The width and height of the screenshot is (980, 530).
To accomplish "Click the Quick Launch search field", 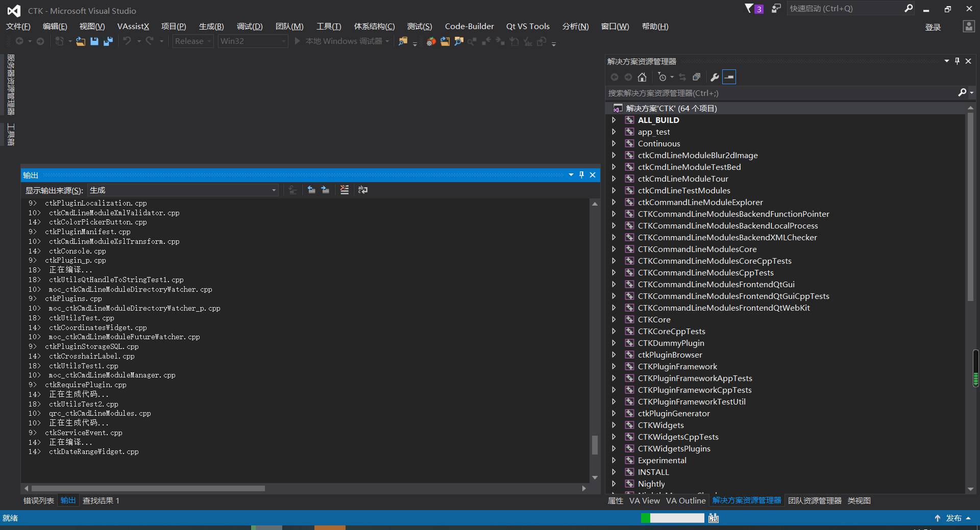I will (845, 8).
